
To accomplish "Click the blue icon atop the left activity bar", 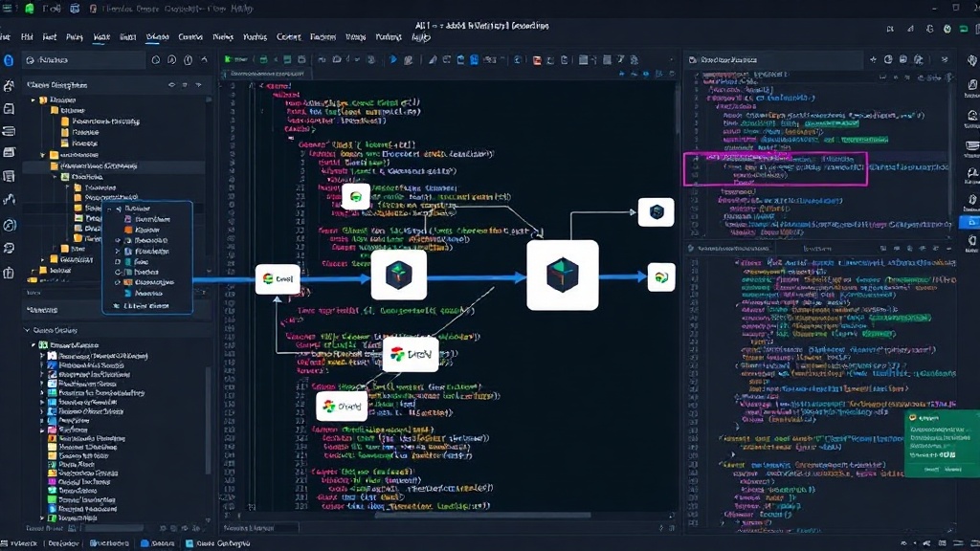I will [x=9, y=60].
